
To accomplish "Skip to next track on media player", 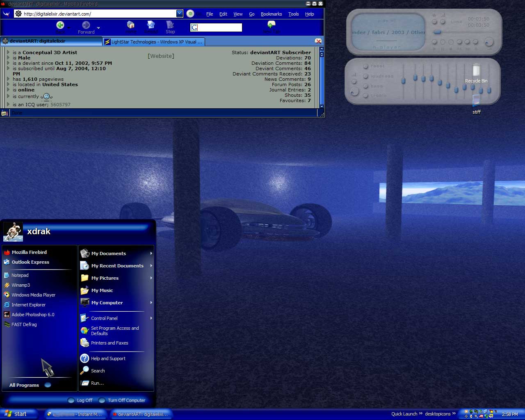I will tap(467, 42).
